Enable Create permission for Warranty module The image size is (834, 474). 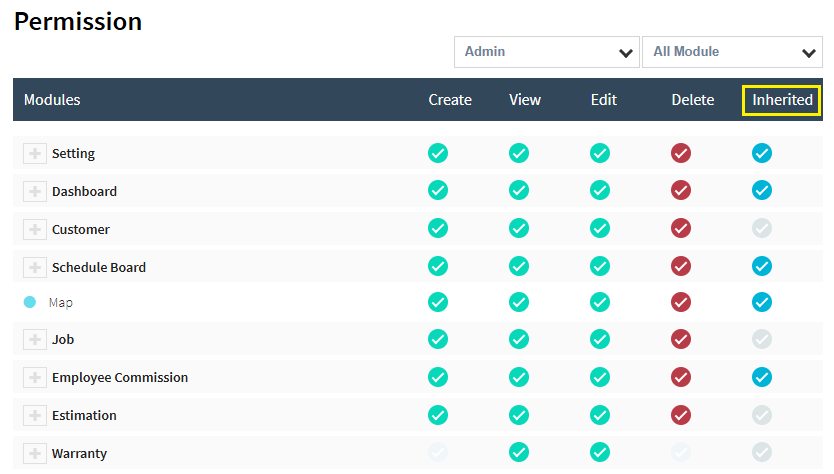(438, 453)
